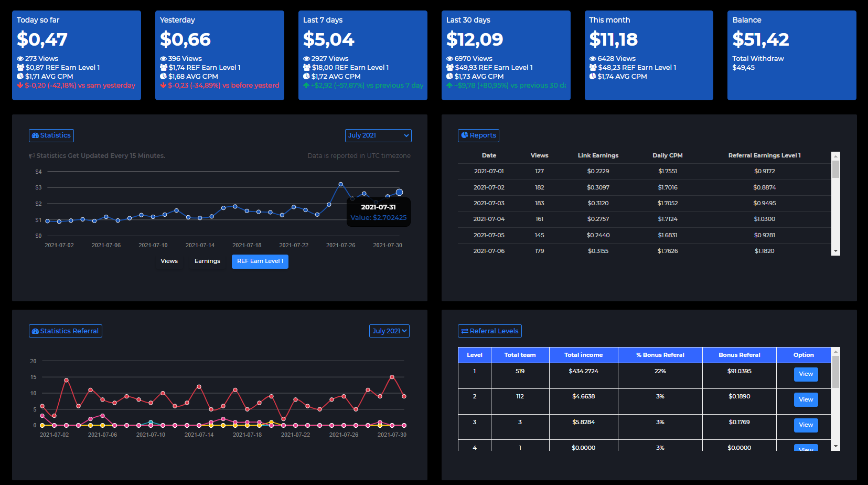The image size is (868, 485).
Task: Click the red peak point near 2021-07-30
Action: pos(392,377)
